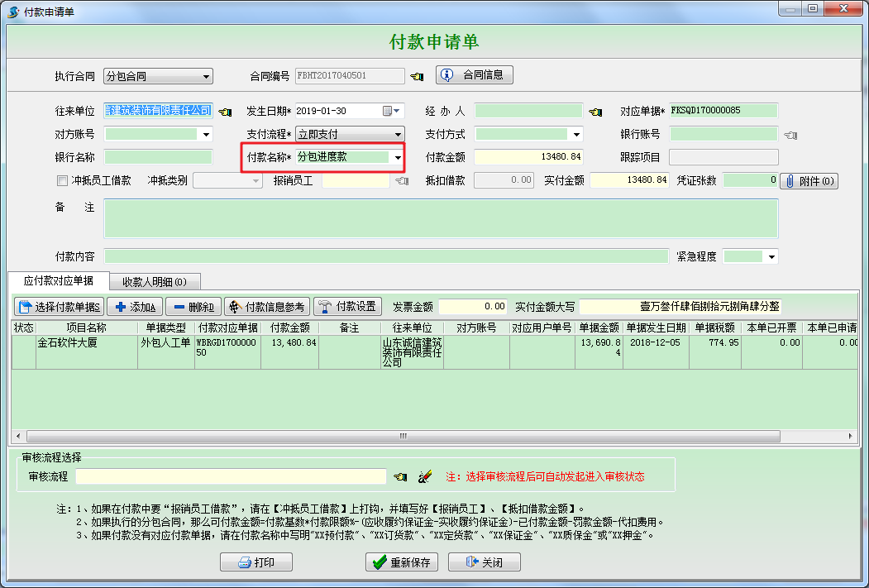Open the 合同信息 button
This screenshot has width=869, height=588.
coord(475,74)
